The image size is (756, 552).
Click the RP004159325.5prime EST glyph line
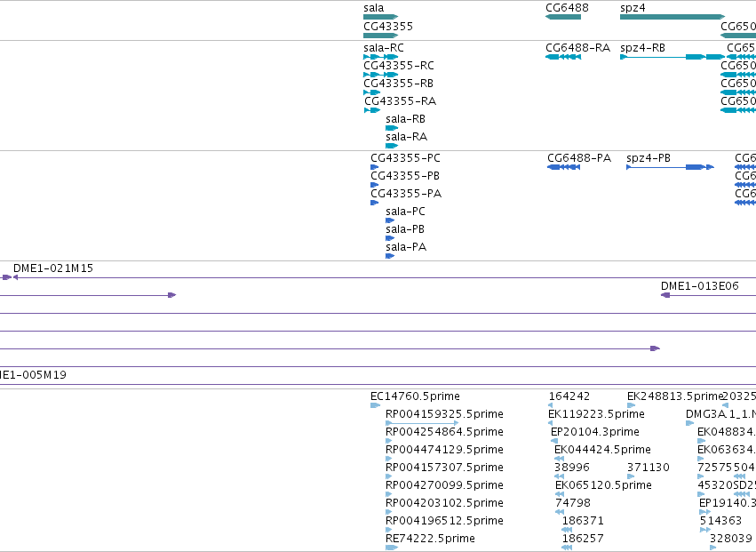point(422,423)
